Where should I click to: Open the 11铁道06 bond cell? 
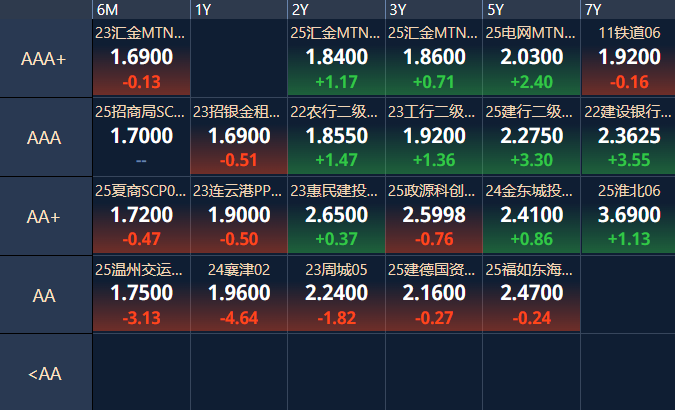[629, 59]
